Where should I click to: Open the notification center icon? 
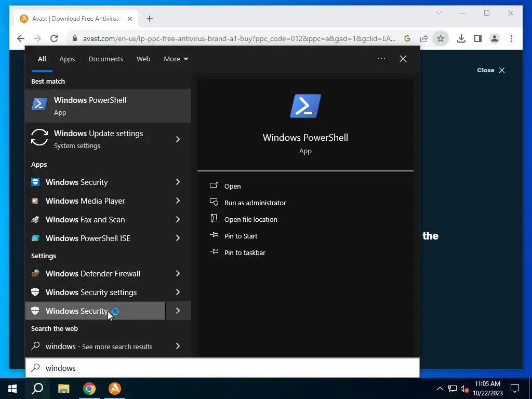[x=515, y=389]
